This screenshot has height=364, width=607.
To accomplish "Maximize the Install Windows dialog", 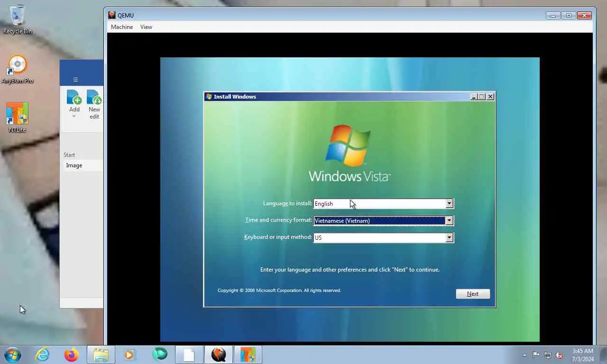I will [x=482, y=97].
